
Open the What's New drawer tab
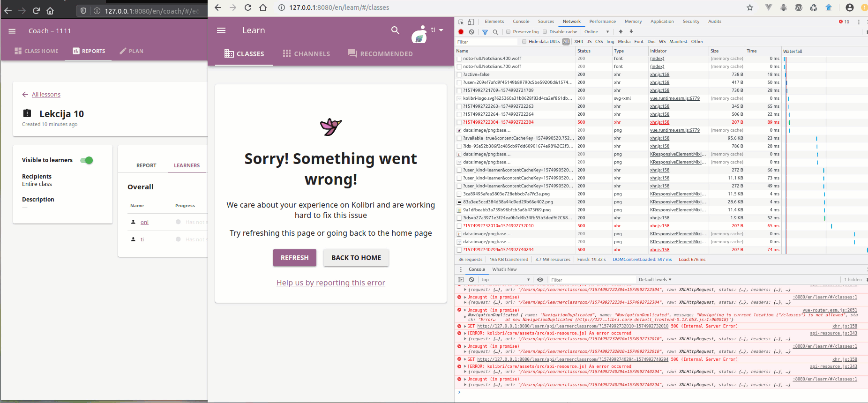point(504,269)
